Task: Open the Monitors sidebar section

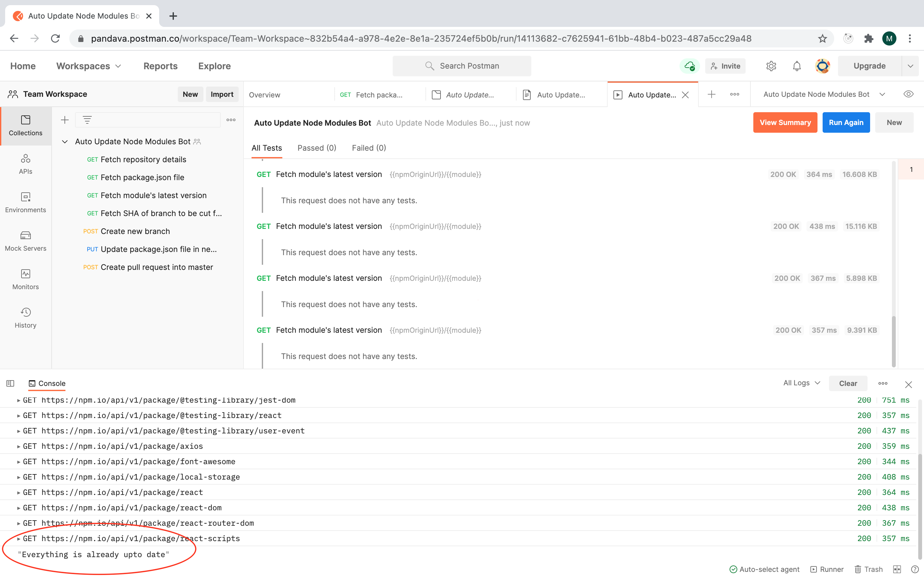Action: pos(26,279)
